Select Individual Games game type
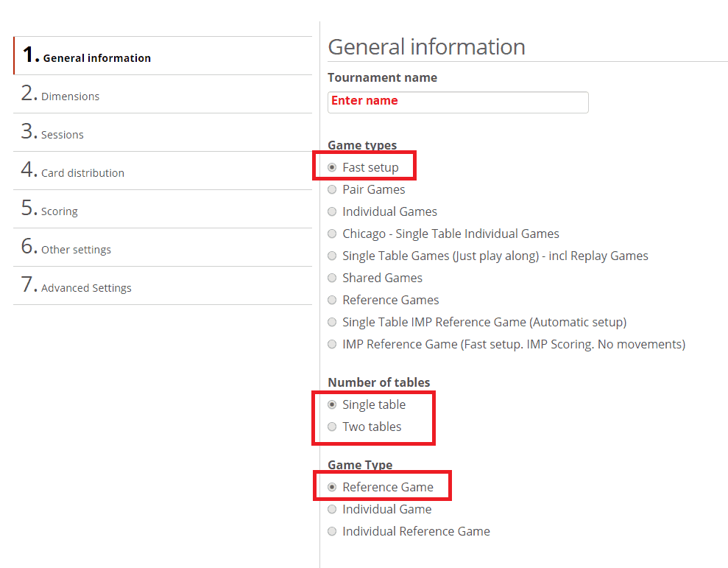The height and width of the screenshot is (568, 728). pyautogui.click(x=333, y=211)
